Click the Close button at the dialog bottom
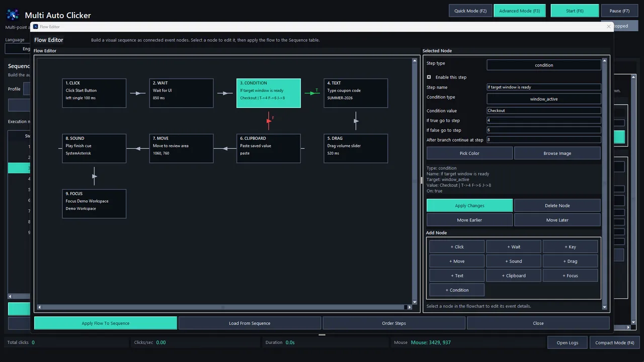 (x=538, y=323)
